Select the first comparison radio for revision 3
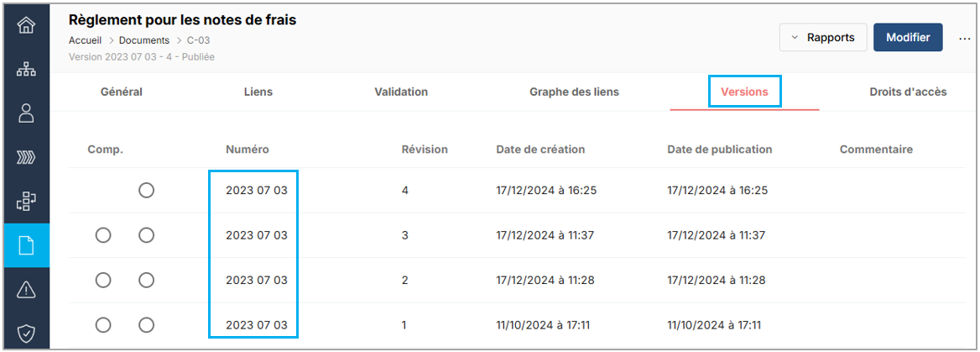Viewport: 980px width, 352px height. (103, 235)
